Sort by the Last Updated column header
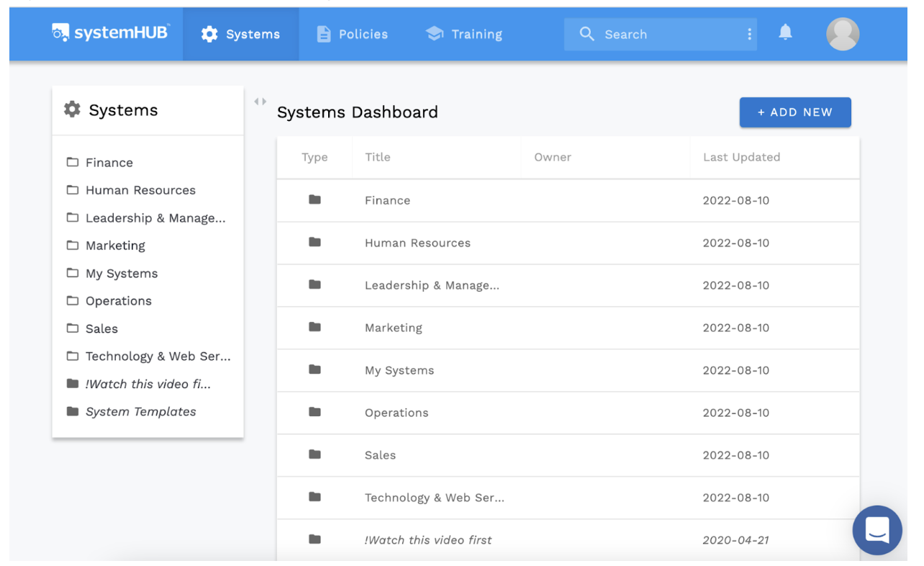Image resolution: width=924 pixels, height=566 pixels. [741, 157]
